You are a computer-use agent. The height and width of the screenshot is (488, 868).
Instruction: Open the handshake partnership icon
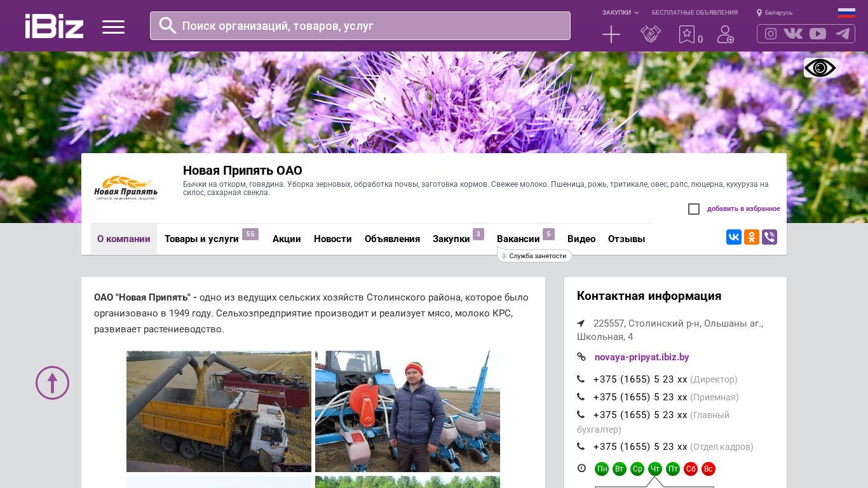(651, 34)
